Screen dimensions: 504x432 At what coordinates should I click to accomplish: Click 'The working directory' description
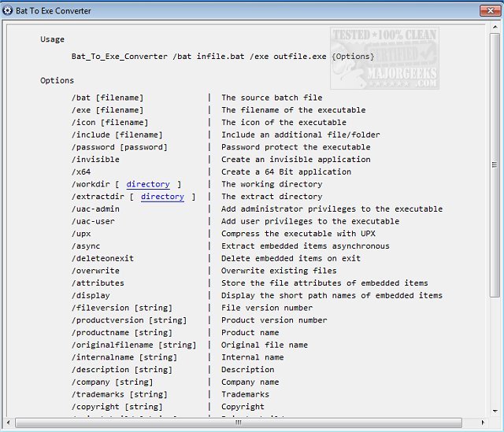click(272, 184)
